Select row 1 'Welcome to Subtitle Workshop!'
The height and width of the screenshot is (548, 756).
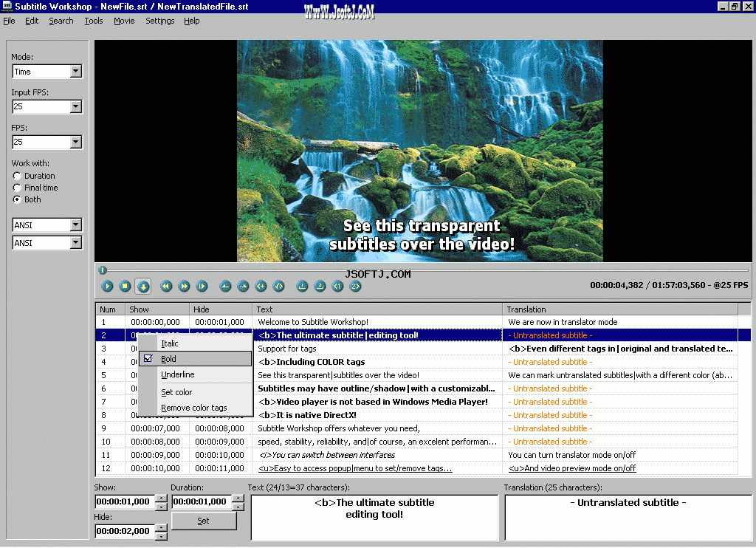click(416, 322)
